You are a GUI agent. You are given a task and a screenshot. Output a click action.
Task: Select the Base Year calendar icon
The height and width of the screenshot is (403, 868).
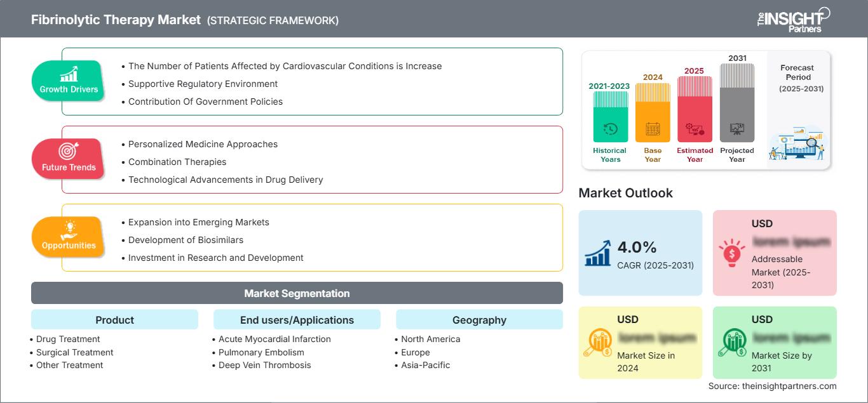(652, 129)
